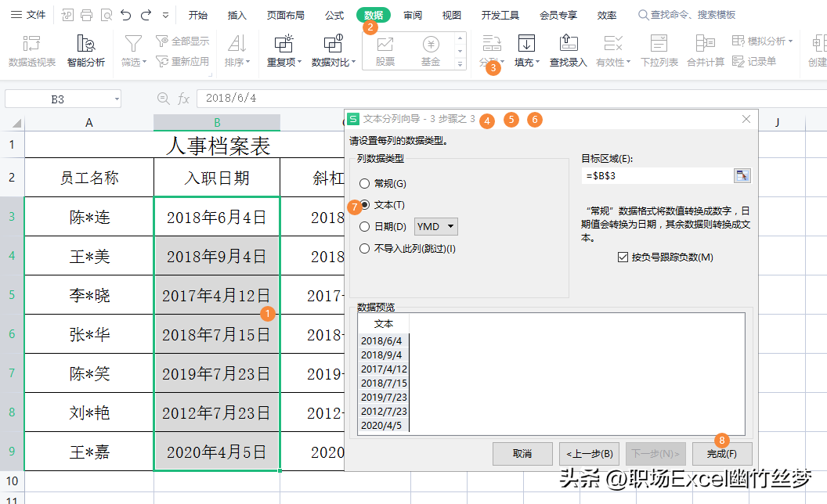The image size is (827, 504).
Task: Click the fx insert function icon
Action: (183, 99)
